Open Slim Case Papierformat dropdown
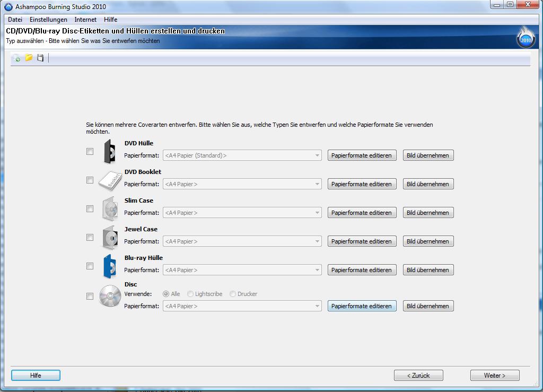Screen dimensions: 543x392 coord(242,213)
